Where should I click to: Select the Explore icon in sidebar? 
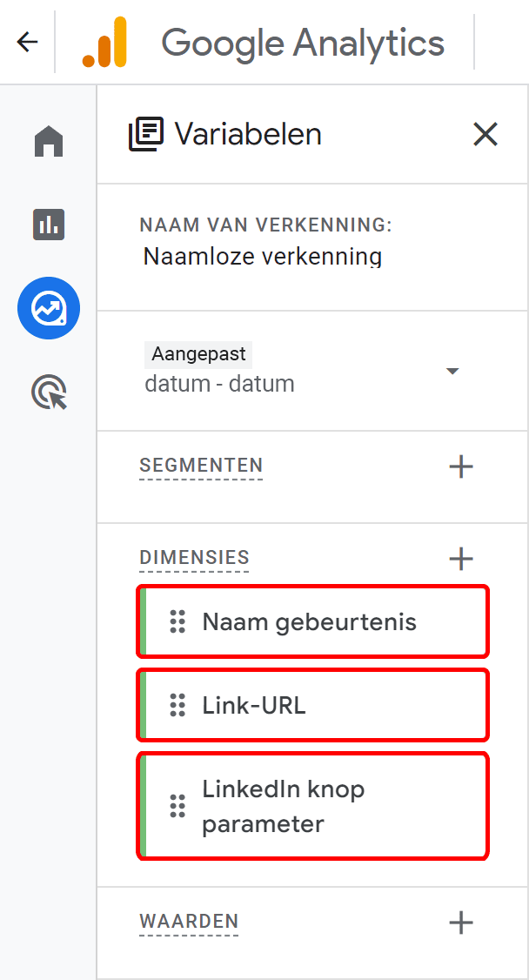(x=49, y=308)
